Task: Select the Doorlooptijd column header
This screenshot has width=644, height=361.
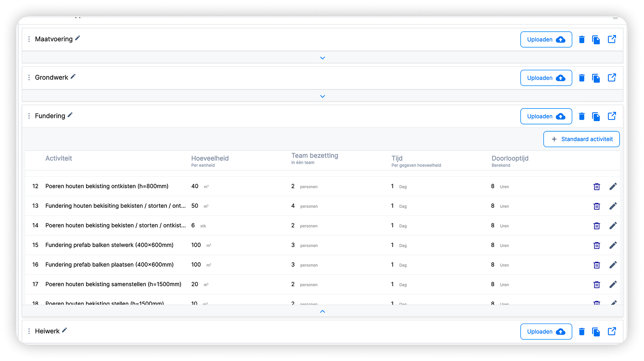Action: [x=510, y=158]
